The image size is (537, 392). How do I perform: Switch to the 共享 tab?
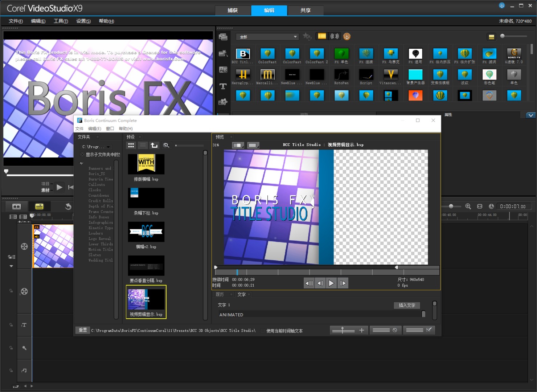[306, 10]
